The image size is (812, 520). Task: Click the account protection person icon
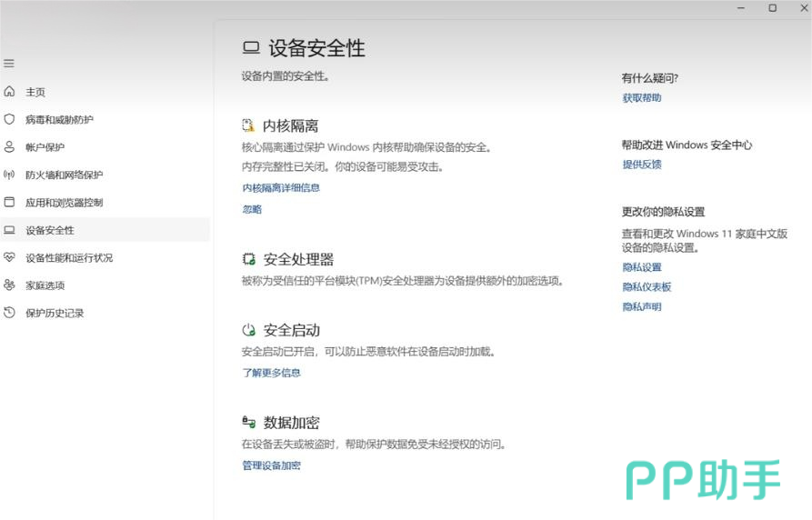9,146
